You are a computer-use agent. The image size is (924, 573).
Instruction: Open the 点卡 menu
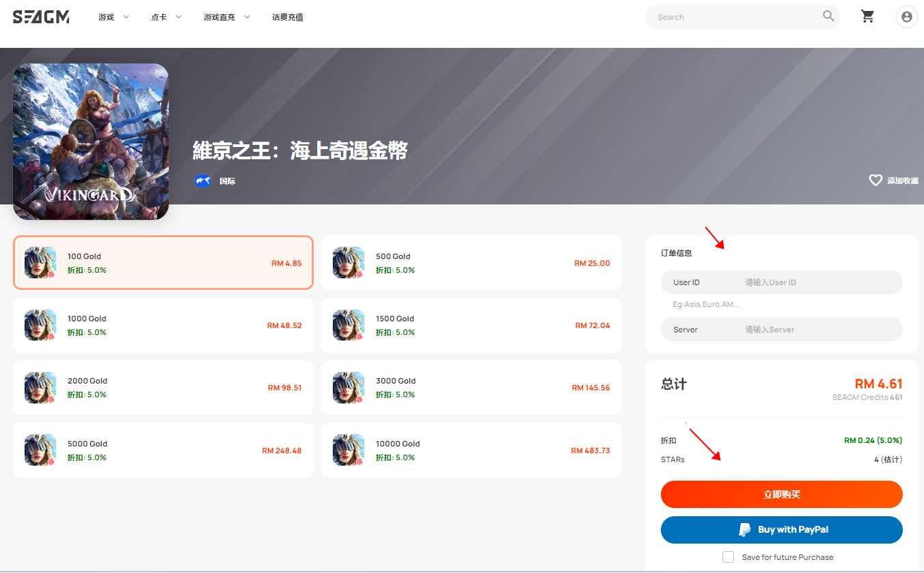[x=159, y=17]
